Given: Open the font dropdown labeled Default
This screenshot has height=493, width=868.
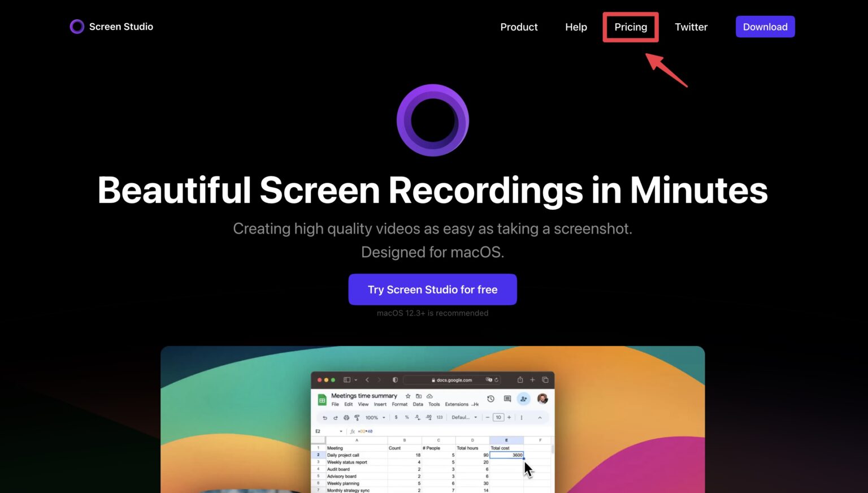Looking at the screenshot, I should tap(461, 418).
